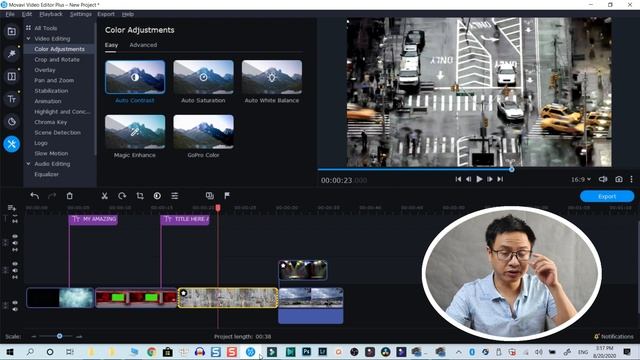The width and height of the screenshot is (640, 360).
Task: Select Chroma Key in tools list
Action: pyautogui.click(x=51, y=122)
